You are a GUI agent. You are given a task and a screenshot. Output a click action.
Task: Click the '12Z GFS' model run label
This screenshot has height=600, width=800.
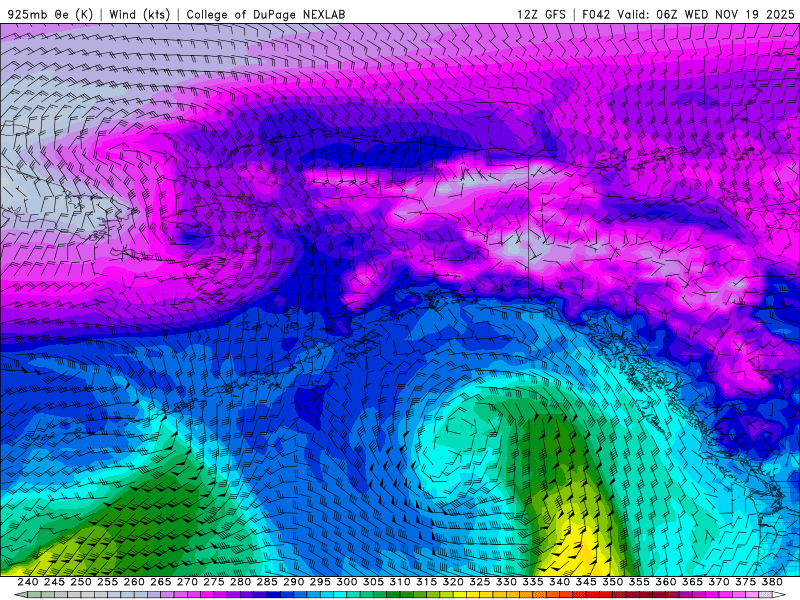(541, 14)
